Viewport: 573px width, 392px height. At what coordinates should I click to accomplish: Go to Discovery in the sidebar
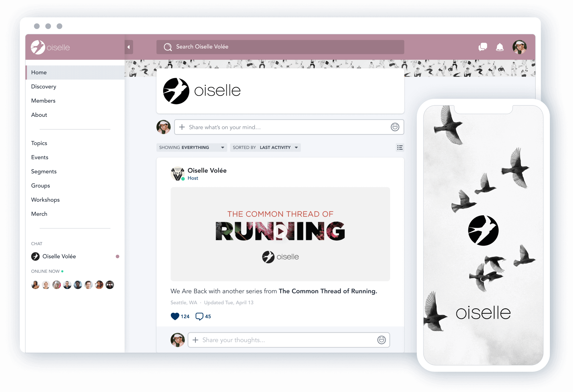coord(44,86)
